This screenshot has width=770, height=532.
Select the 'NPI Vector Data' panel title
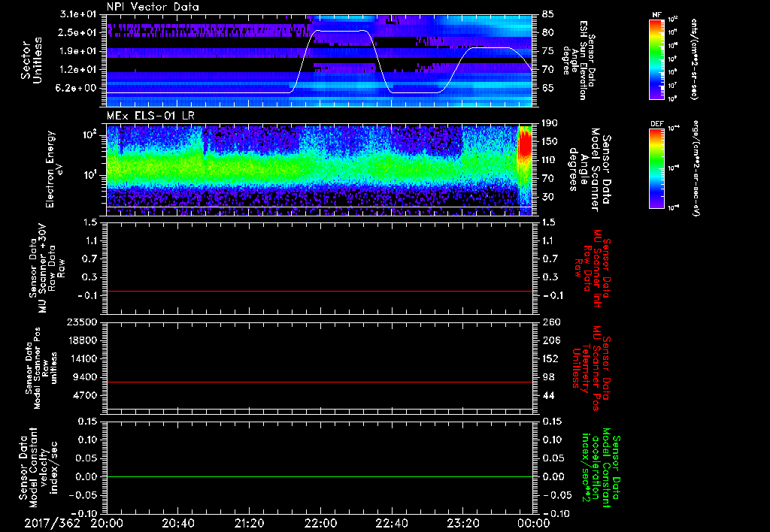coord(153,7)
